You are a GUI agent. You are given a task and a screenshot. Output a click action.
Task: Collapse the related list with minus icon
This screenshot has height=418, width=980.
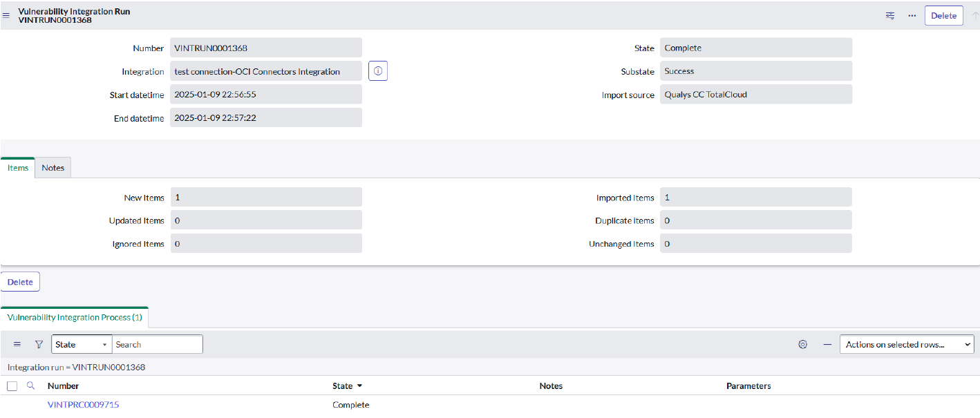pos(827,344)
